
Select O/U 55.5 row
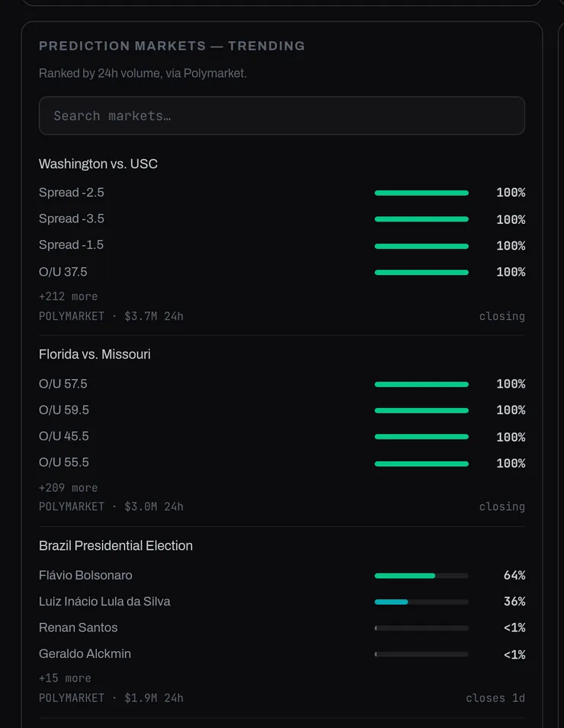point(282,463)
